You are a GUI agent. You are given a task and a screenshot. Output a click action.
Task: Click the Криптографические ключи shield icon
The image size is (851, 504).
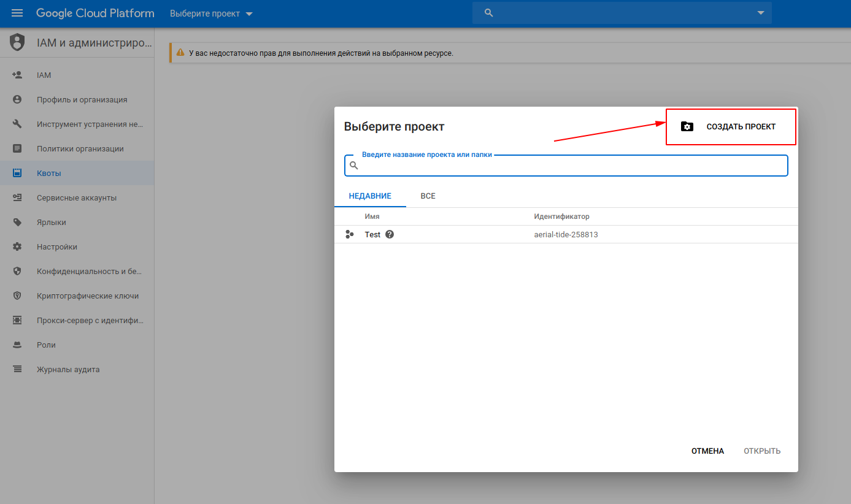(x=17, y=296)
